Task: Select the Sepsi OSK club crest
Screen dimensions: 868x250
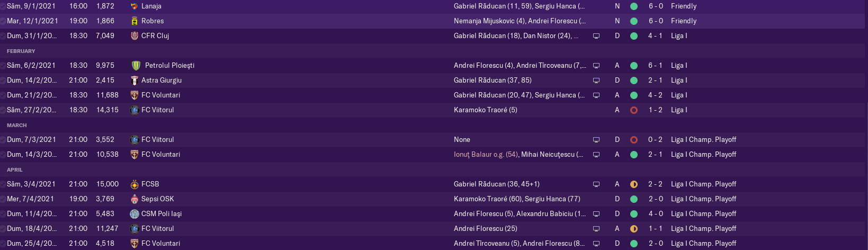Action: click(x=135, y=199)
